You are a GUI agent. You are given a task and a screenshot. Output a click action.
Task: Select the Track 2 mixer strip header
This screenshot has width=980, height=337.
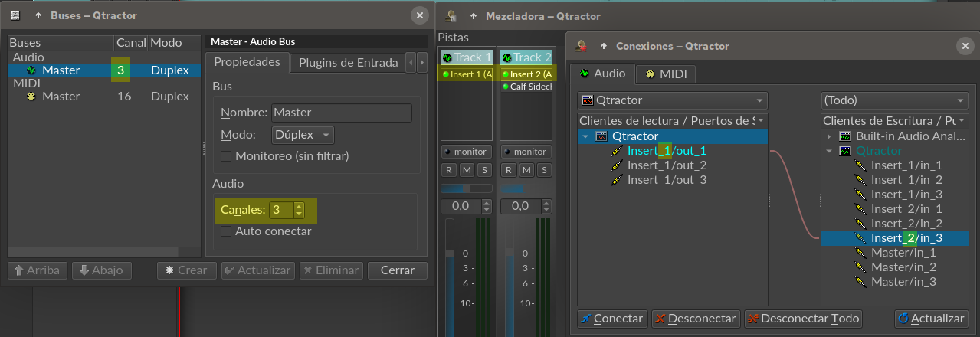[526, 57]
